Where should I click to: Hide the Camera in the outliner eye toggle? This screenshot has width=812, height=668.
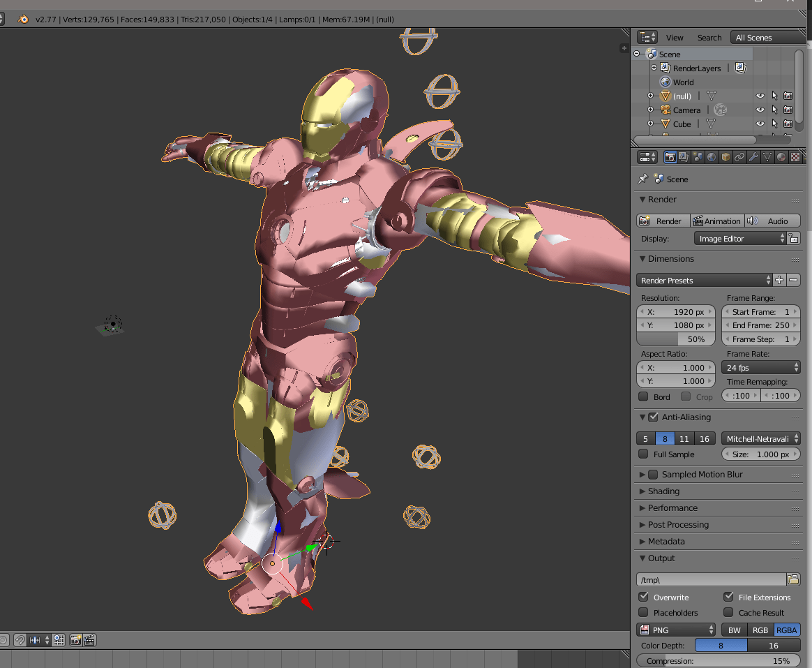[760, 110]
